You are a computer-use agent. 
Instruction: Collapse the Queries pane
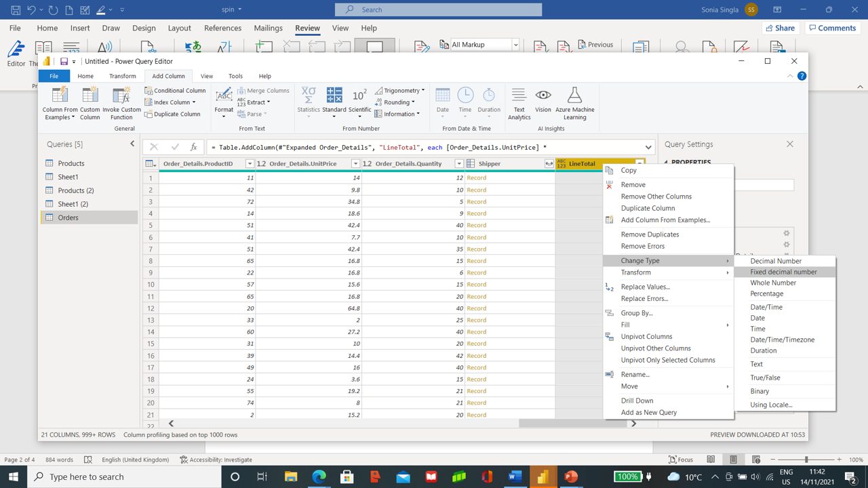pyautogui.click(x=132, y=144)
